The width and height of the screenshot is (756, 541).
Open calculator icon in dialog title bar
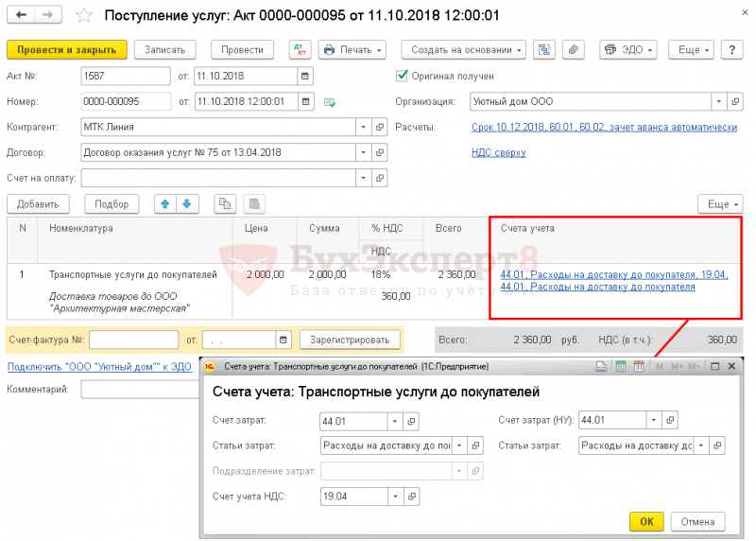click(x=621, y=366)
